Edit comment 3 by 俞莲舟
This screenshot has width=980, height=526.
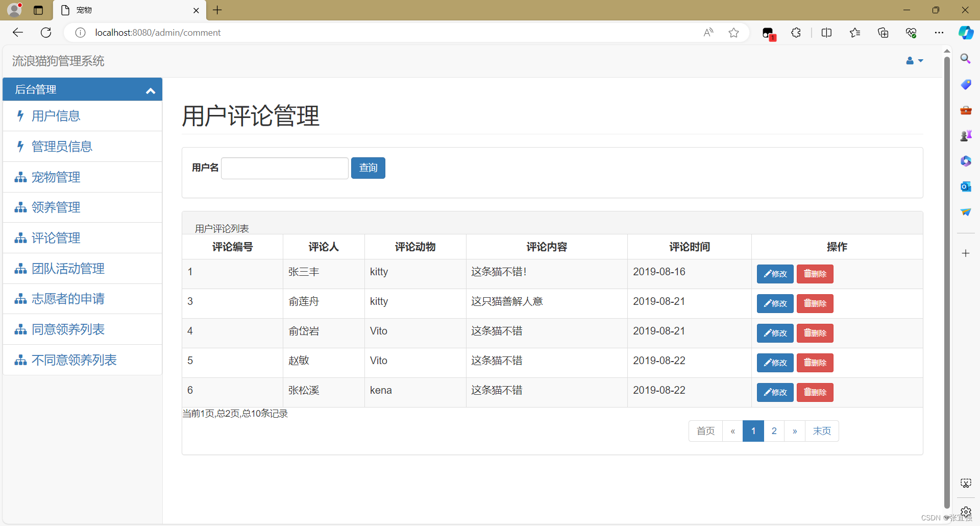click(775, 303)
